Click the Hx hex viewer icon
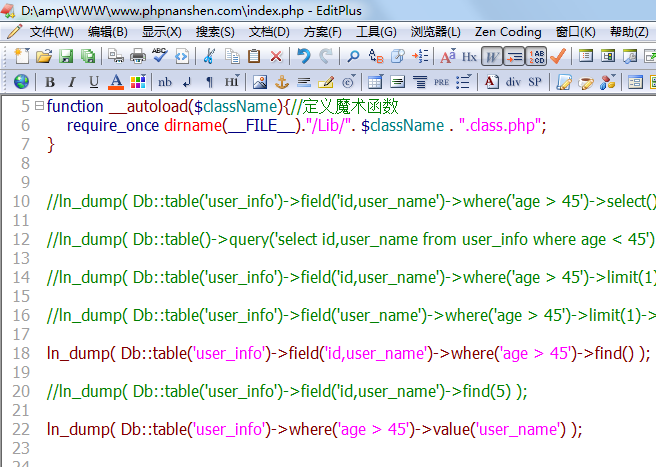The width and height of the screenshot is (656, 467). pyautogui.click(x=469, y=56)
